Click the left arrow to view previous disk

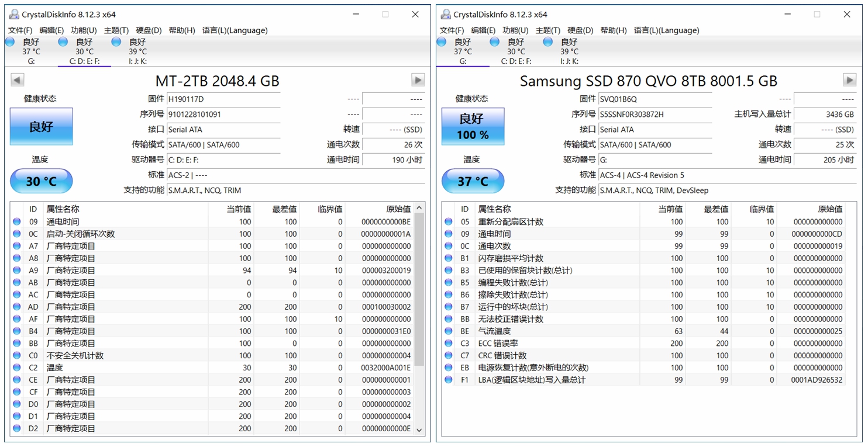[x=17, y=79]
